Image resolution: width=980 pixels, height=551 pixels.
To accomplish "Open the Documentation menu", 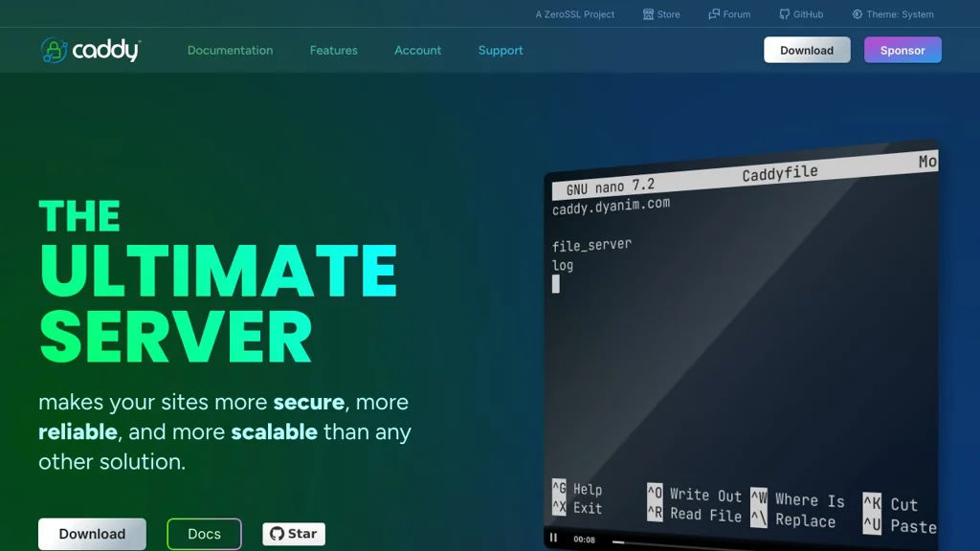I will click(x=230, y=50).
